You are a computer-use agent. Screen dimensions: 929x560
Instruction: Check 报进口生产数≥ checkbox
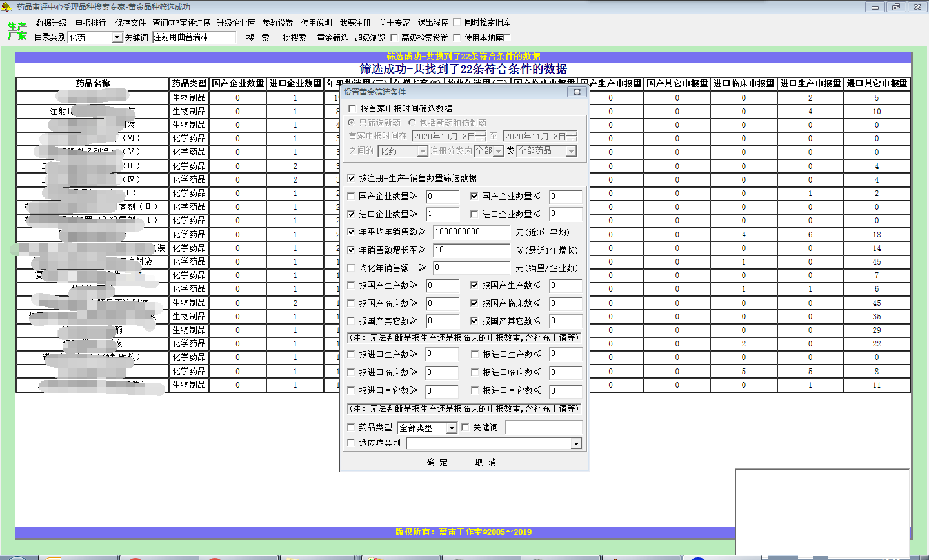click(x=352, y=354)
